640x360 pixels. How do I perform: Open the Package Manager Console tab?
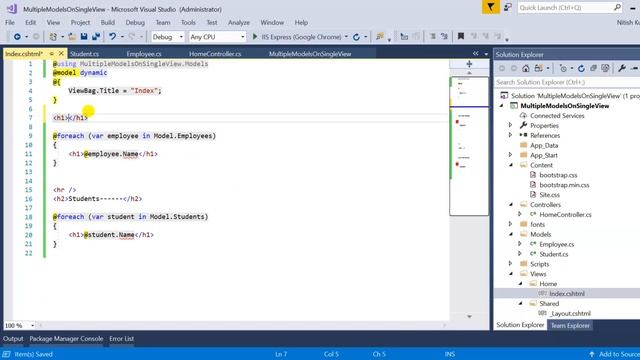point(66,338)
